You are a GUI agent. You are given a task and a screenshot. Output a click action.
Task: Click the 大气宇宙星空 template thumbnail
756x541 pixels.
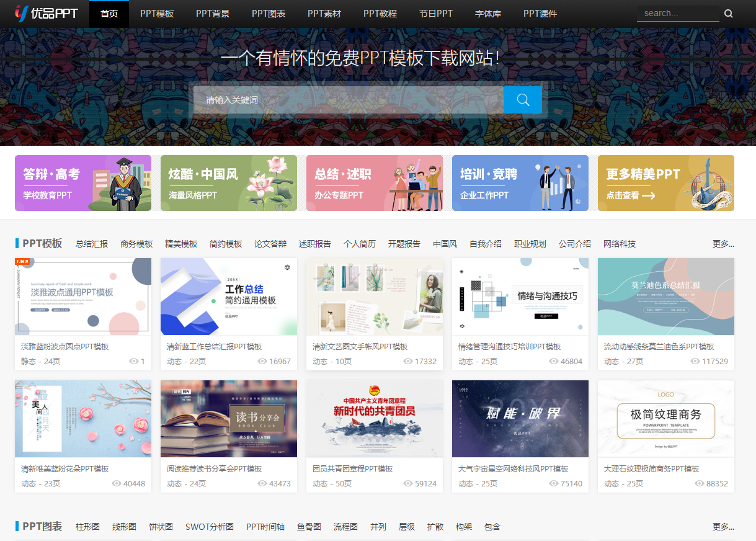(520, 419)
